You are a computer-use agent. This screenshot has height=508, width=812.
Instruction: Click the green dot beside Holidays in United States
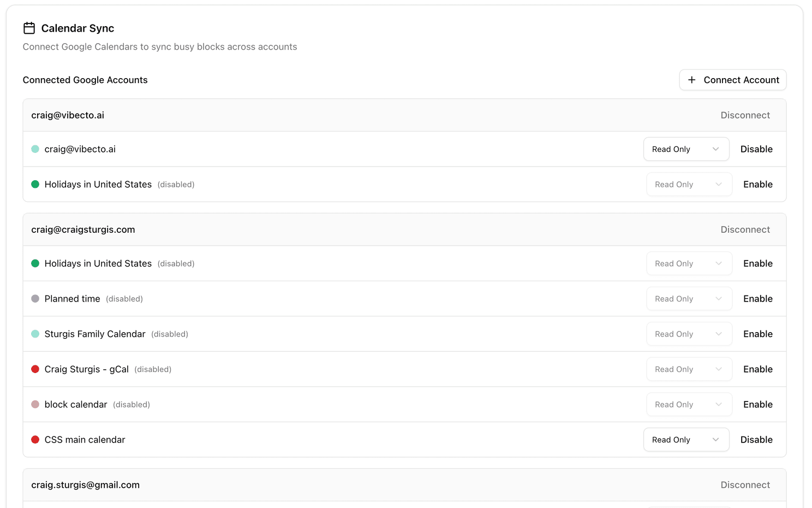(35, 184)
